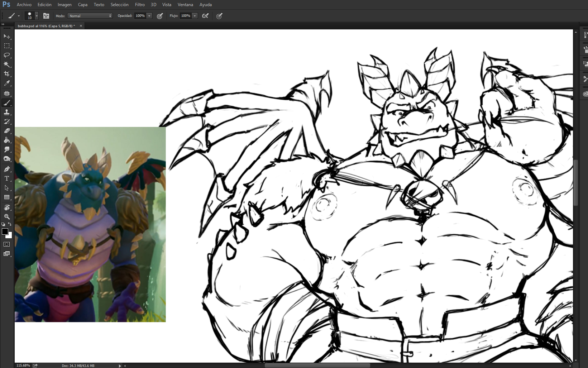Open the Creative Cloud libraries panel
The width and height of the screenshot is (588, 368).
(585, 94)
